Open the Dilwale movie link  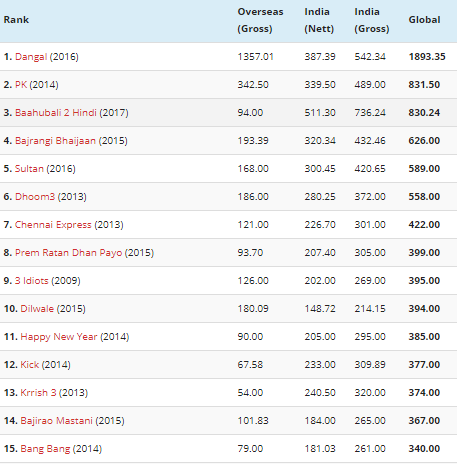pos(37,309)
